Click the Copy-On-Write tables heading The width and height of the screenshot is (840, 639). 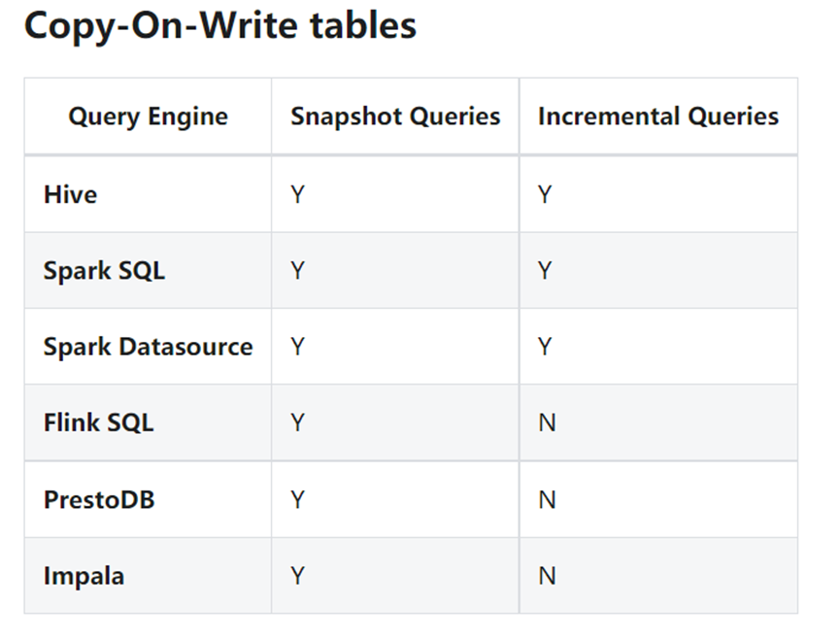pyautogui.click(x=219, y=26)
